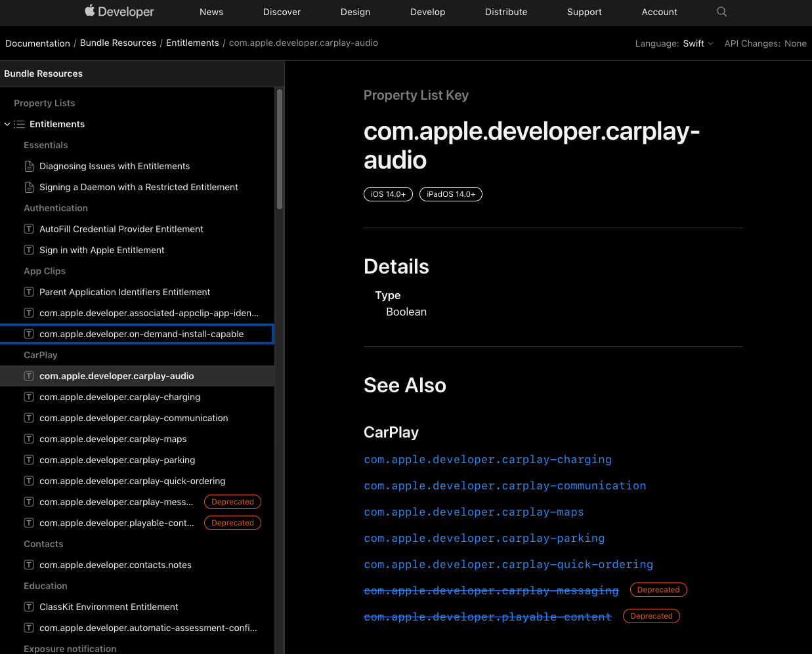
Task: Click the iOS 14.0+ availability badge
Action: coord(388,194)
